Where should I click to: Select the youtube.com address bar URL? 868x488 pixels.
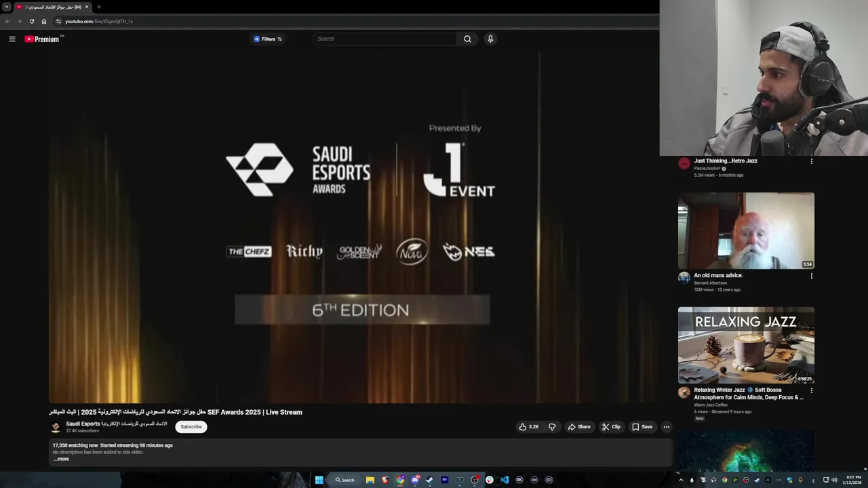pyautogui.click(x=98, y=21)
